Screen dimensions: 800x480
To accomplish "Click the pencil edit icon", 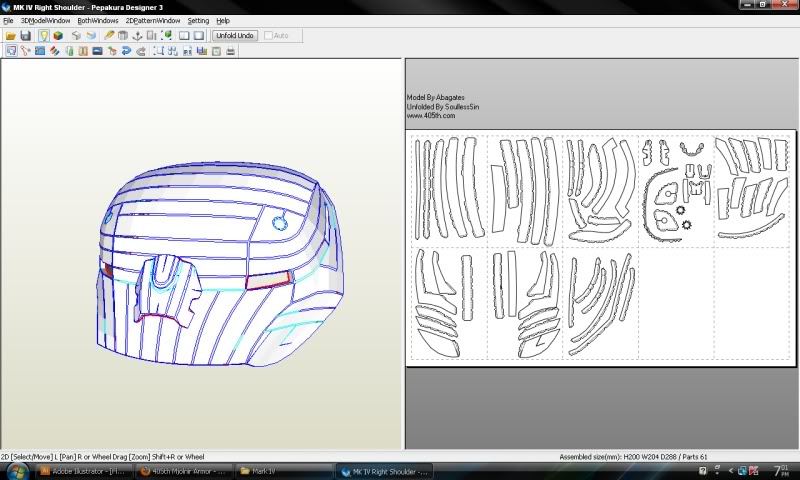I will coord(109,36).
